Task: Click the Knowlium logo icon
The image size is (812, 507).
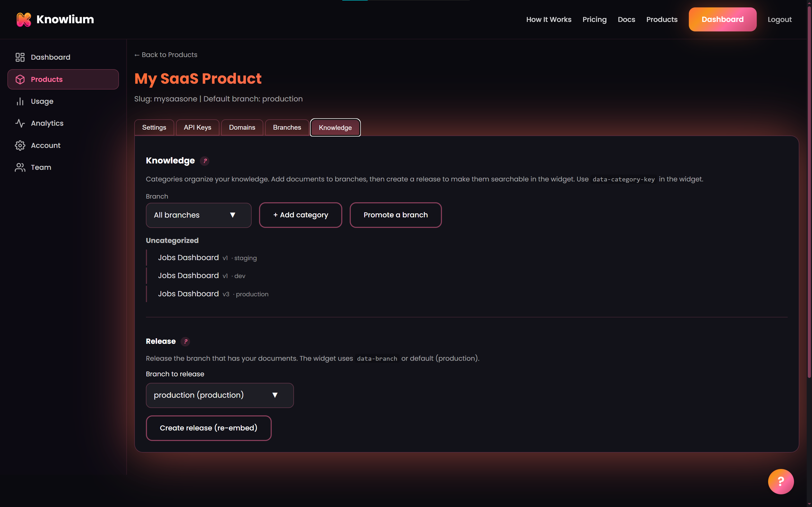Action: click(x=24, y=19)
